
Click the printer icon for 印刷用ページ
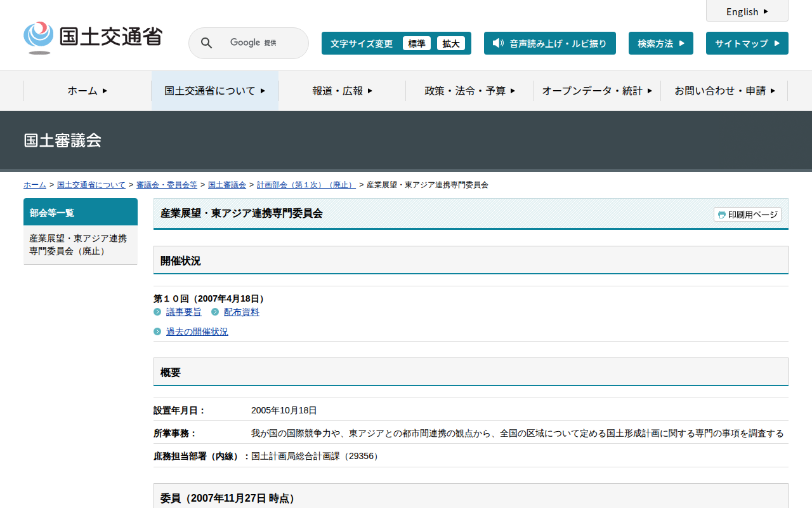[721, 215]
